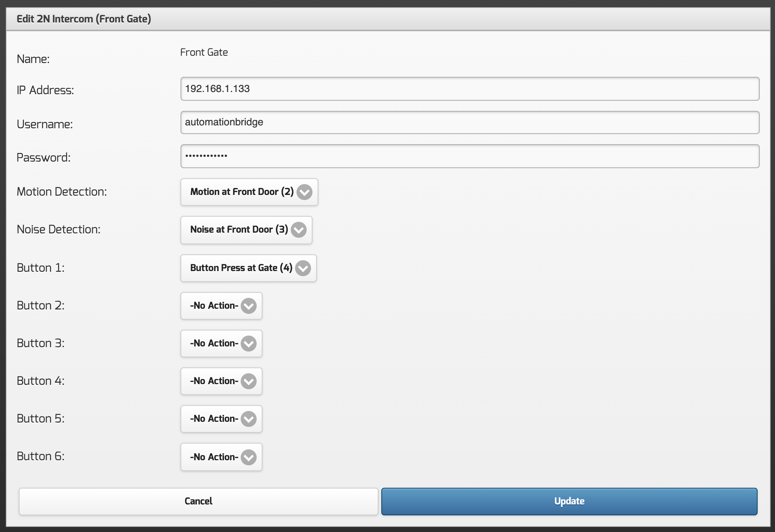This screenshot has width=775, height=532.
Task: Expand the Button 6 No Action dropdown
Action: click(x=214, y=457)
